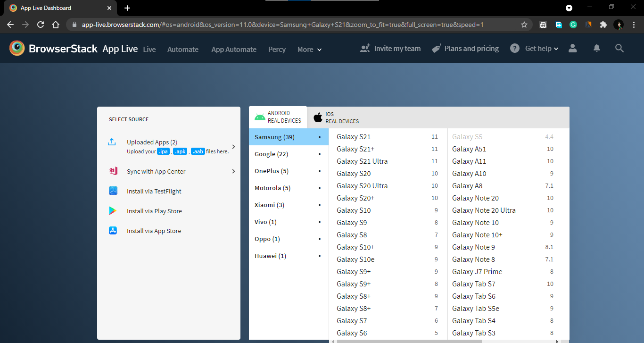Open the Automate navigation item
Viewport: 644px width, 343px height.
point(183,49)
